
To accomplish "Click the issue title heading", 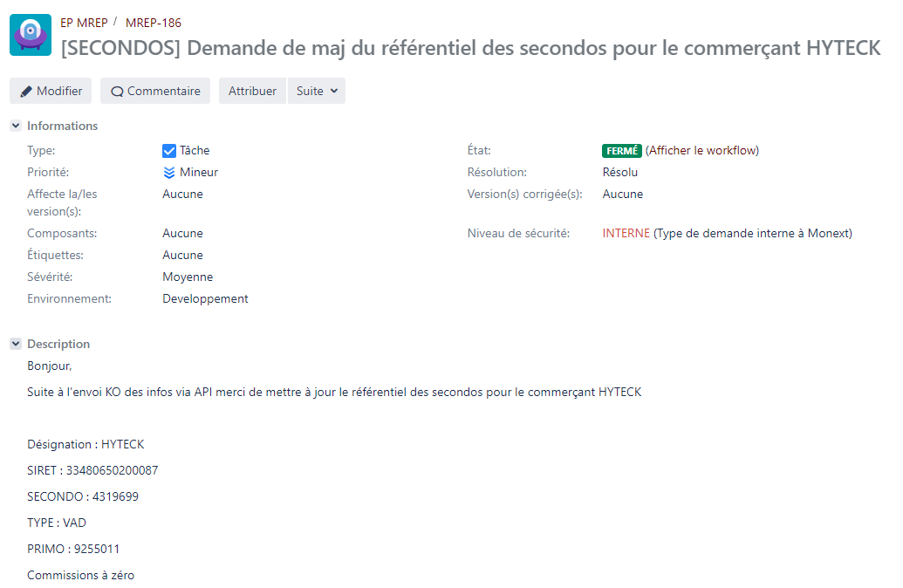I will pos(470,48).
